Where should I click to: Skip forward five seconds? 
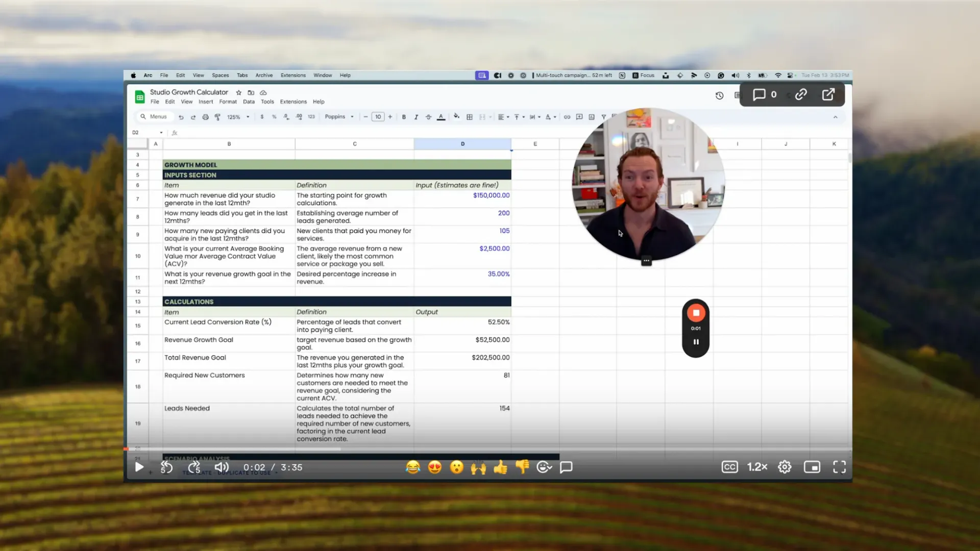point(194,467)
